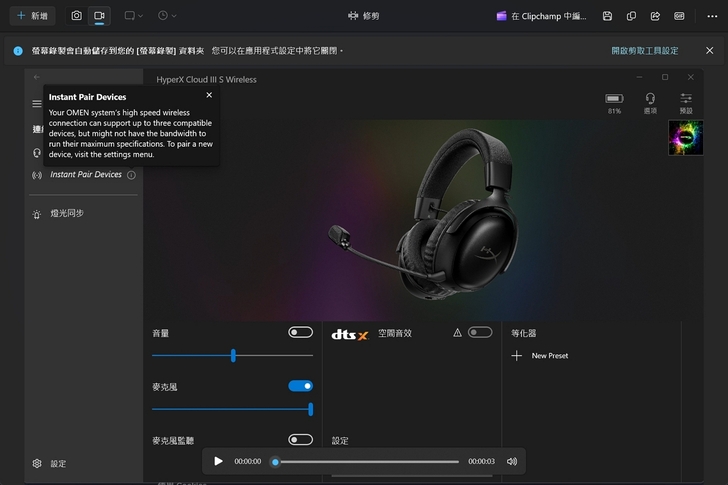
Task: Select the headset device sidebar icon
Action: (37, 153)
